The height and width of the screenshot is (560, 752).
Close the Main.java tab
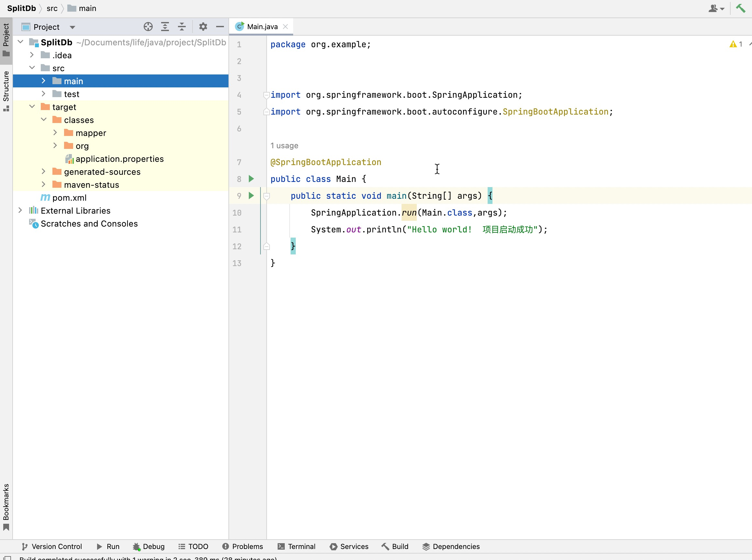[x=285, y=27]
